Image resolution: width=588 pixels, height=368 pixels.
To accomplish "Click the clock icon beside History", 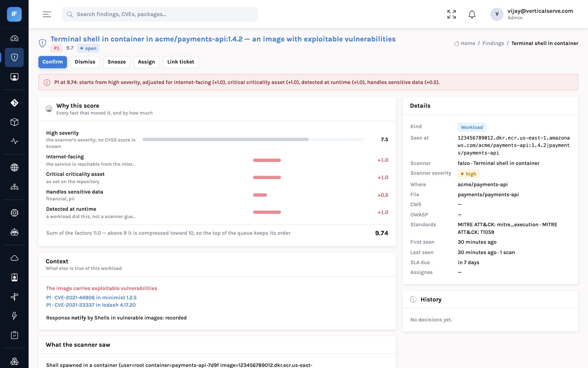I will click(x=413, y=299).
